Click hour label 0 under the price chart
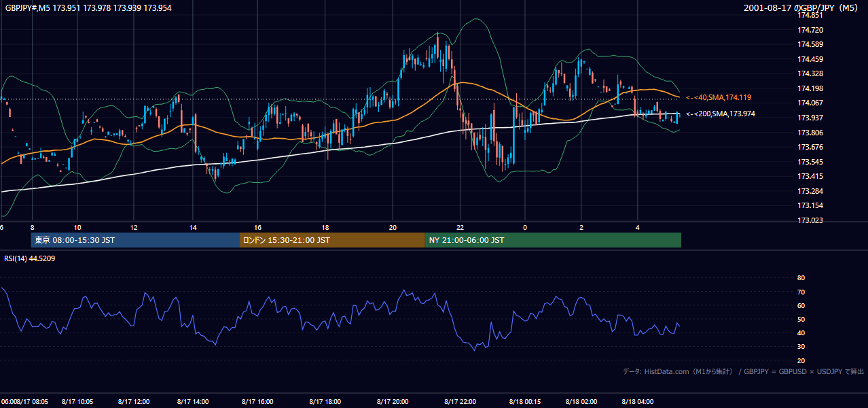This screenshot has width=868, height=408. [525, 227]
